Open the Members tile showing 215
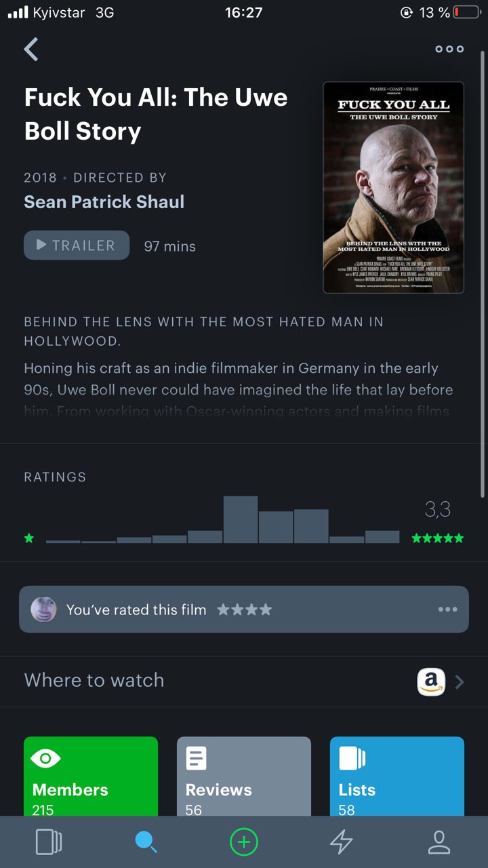488x868 pixels. [x=91, y=776]
